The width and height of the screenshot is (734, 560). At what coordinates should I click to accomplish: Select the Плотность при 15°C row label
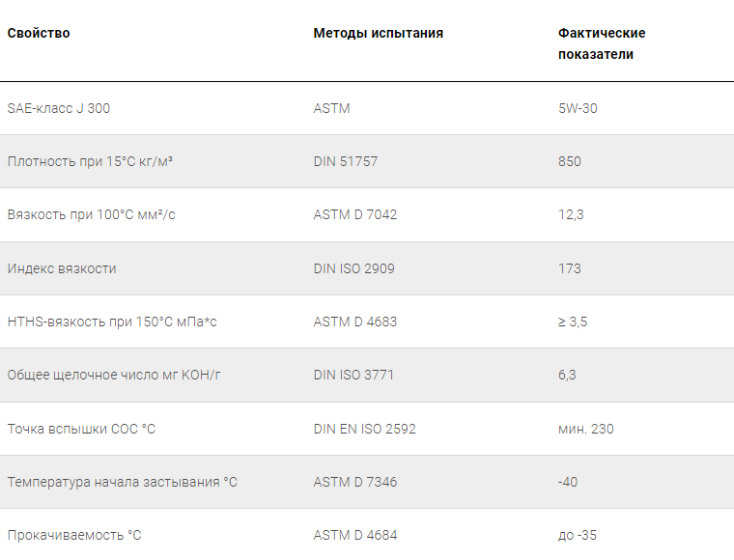(90, 161)
